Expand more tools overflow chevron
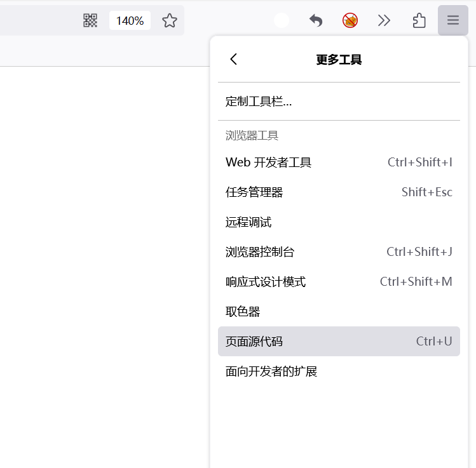The image size is (476, 468). pos(384,20)
